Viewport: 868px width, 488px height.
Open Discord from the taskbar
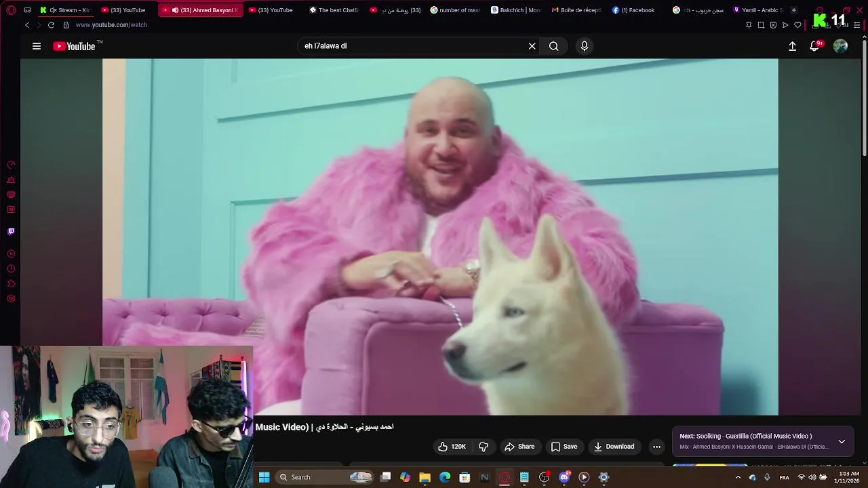[x=564, y=477]
